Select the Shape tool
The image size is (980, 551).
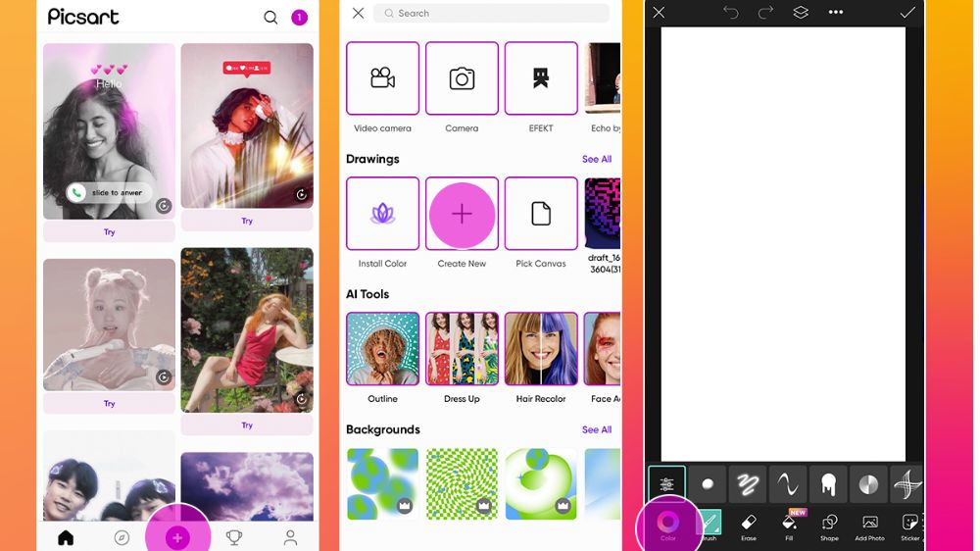coord(829,526)
